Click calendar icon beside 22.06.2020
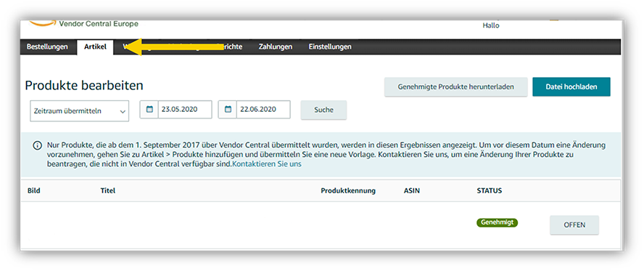 228,110
